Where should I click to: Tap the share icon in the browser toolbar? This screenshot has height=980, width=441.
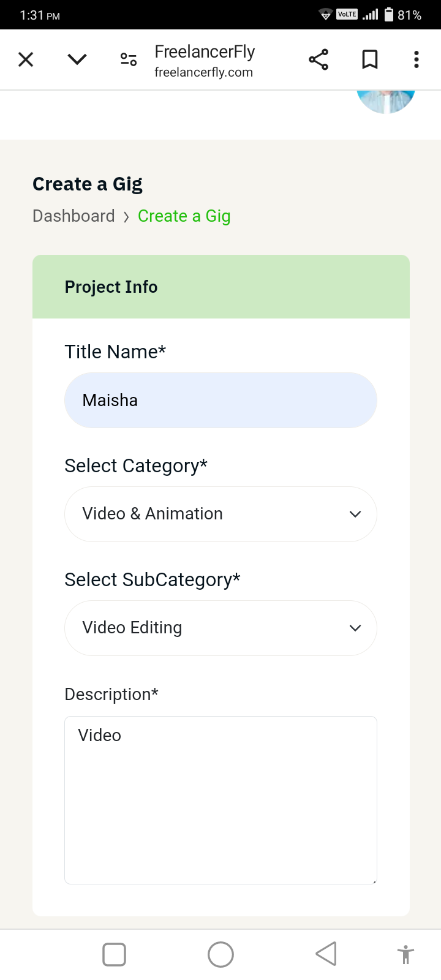[318, 59]
